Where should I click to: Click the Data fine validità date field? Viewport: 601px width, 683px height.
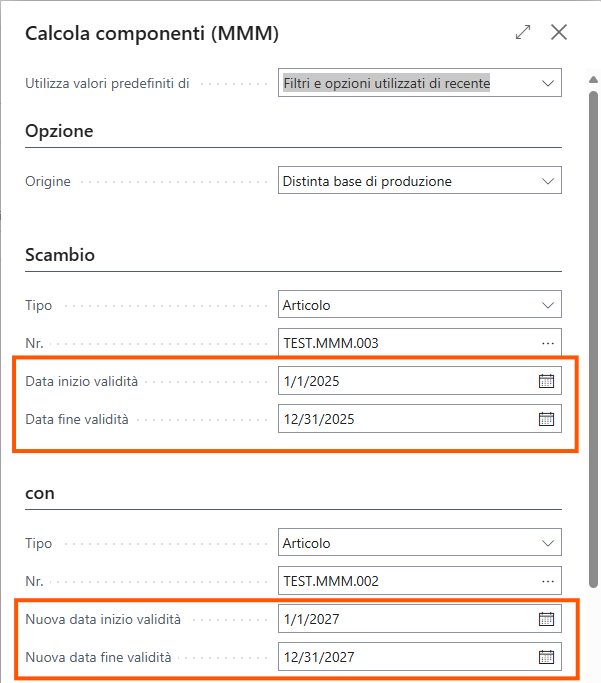(405, 419)
